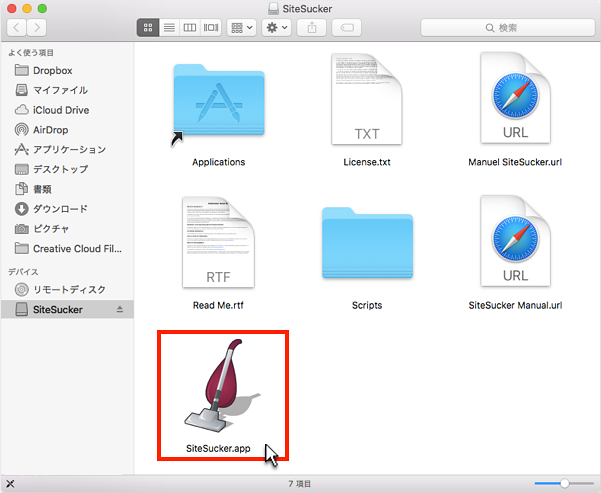The height and width of the screenshot is (493, 601).
Task: Click the デバイス sidebar heading
Action: pos(23,272)
